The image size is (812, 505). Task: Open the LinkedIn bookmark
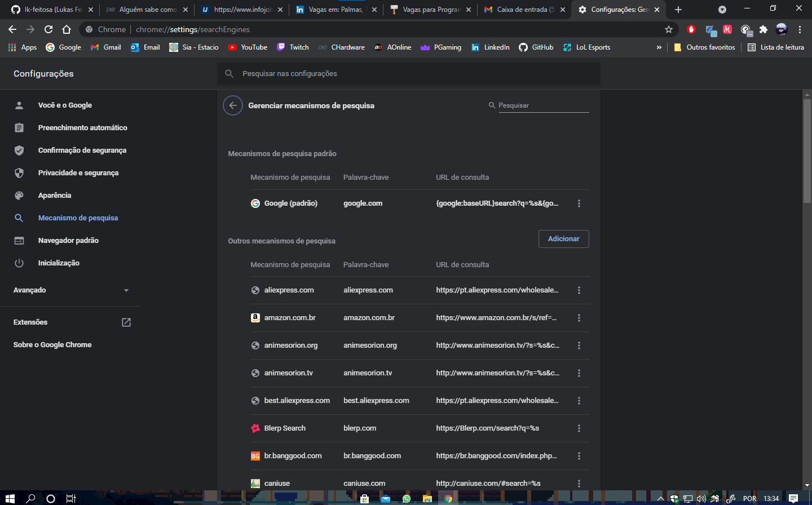pos(490,47)
